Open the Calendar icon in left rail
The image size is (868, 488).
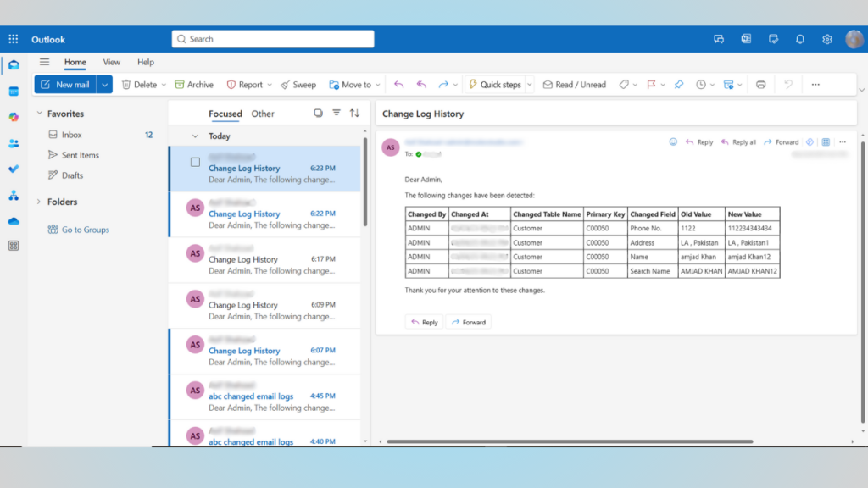pyautogui.click(x=14, y=91)
